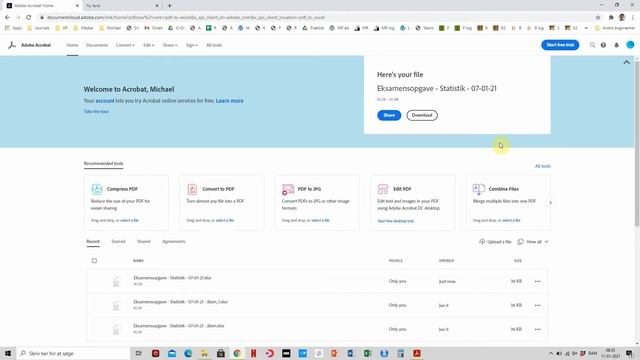The width and height of the screenshot is (640, 360).
Task: Open All tools in the top navigation
Action: [x=214, y=45]
